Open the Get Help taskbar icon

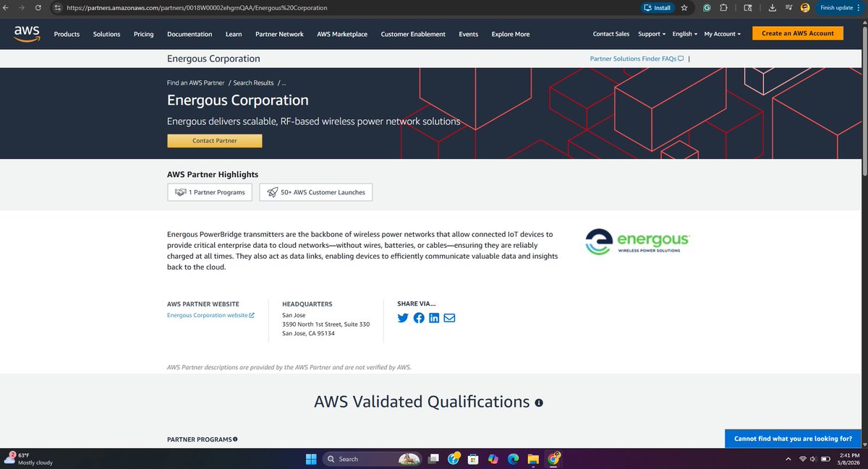click(454, 459)
